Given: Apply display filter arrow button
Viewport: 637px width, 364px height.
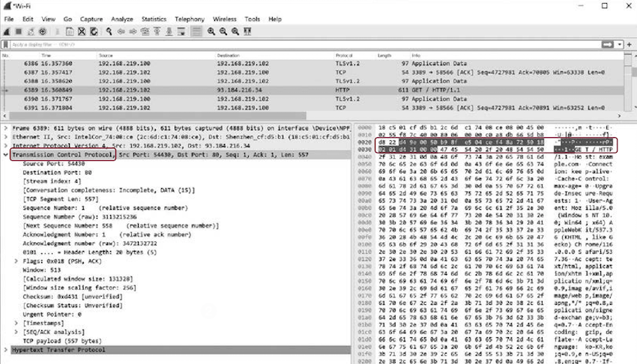Looking at the screenshot, I should (608, 45).
